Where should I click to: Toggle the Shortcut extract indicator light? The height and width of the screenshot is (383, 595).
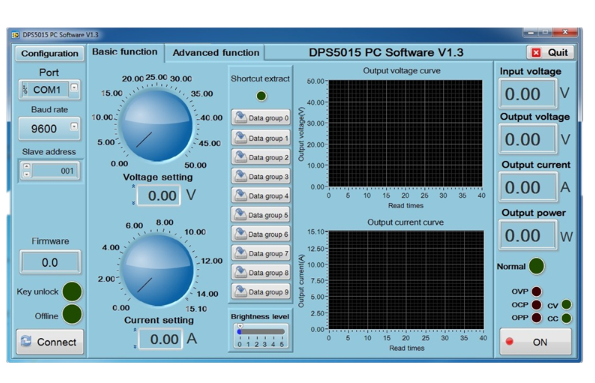[261, 96]
